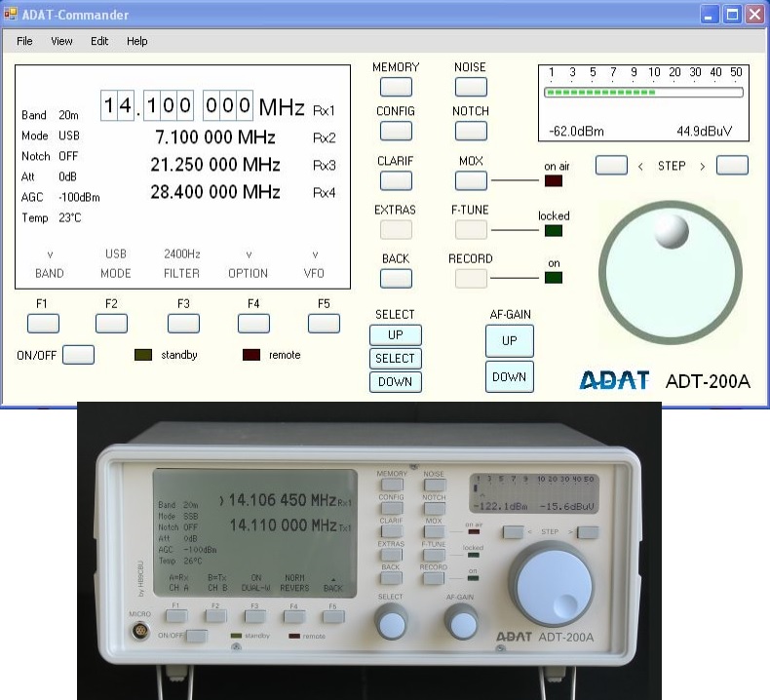Image resolution: width=770 pixels, height=700 pixels.
Task: Click the F5 VFO softkey button
Action: tap(324, 324)
